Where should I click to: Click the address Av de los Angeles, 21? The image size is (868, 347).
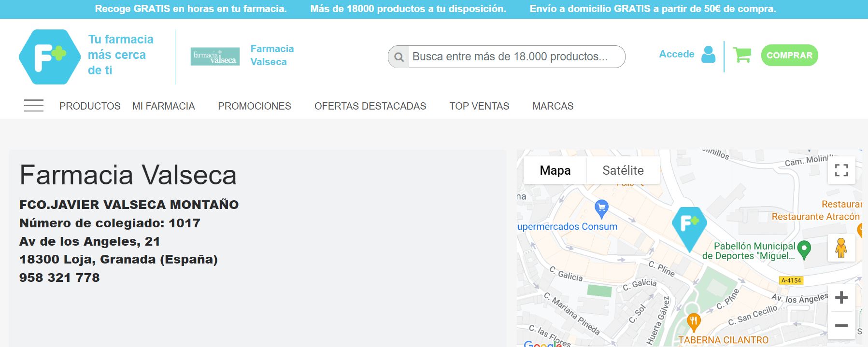[89, 241]
